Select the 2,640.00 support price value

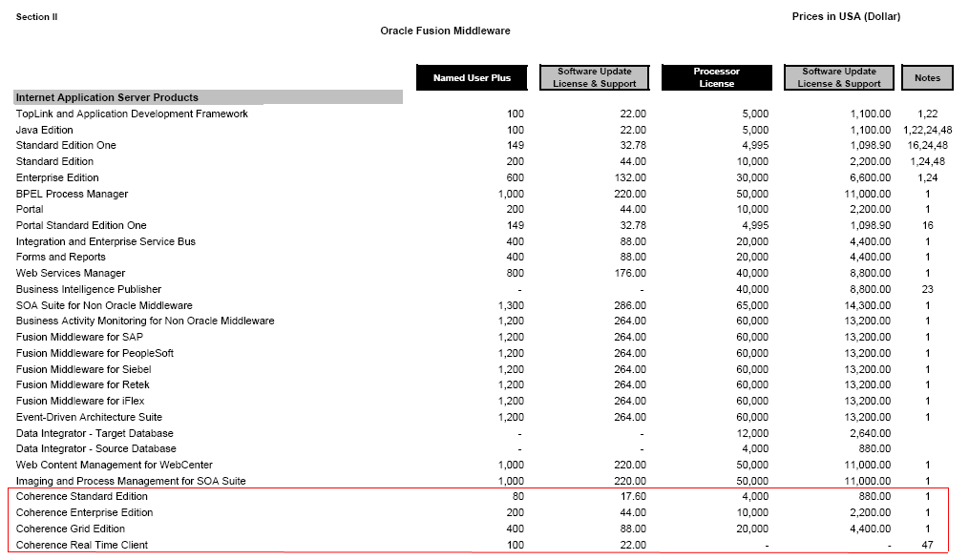870,433
